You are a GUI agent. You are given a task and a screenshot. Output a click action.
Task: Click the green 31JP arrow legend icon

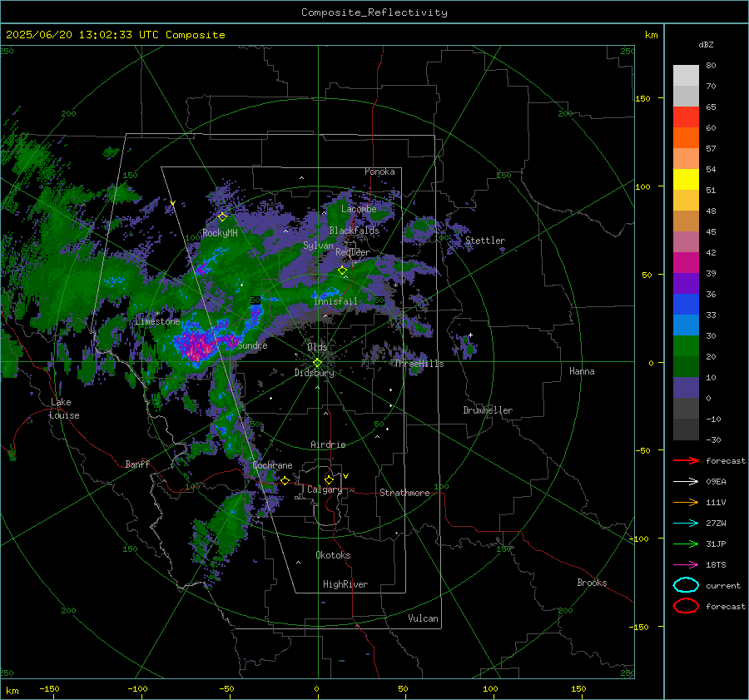[686, 544]
